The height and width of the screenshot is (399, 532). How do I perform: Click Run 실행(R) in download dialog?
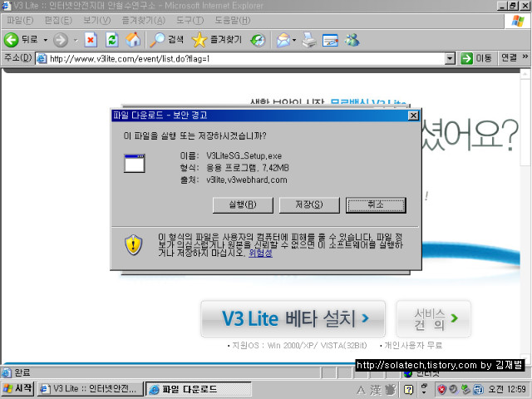point(243,205)
